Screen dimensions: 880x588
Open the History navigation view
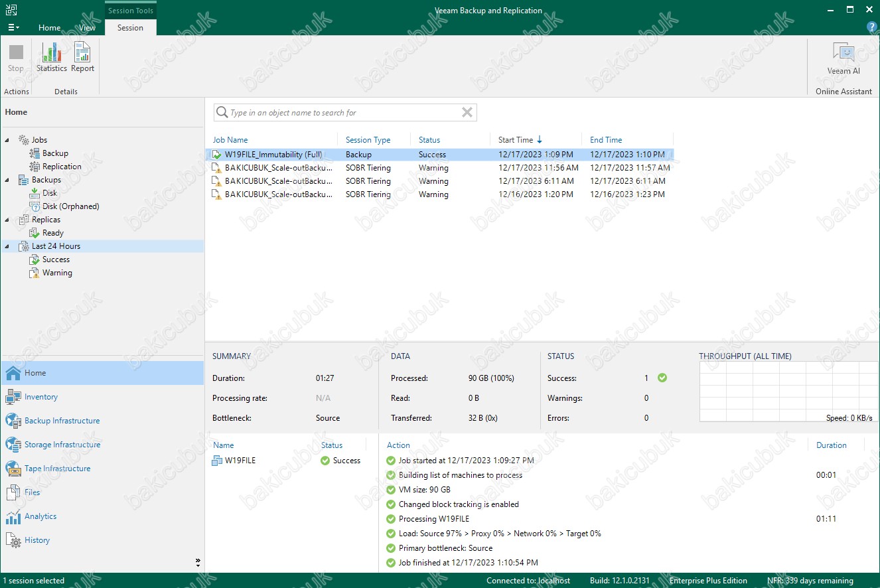pyautogui.click(x=102, y=540)
